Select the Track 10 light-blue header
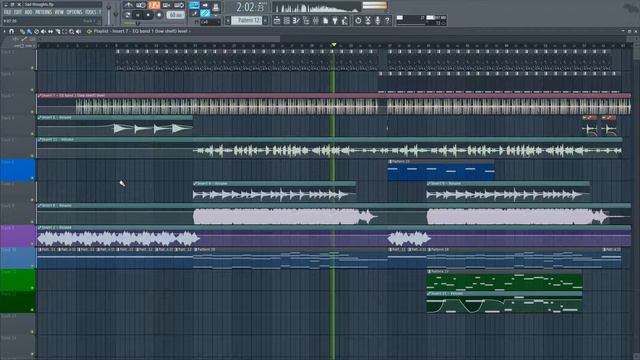Screen dimensions: 640x360 tap(17, 258)
